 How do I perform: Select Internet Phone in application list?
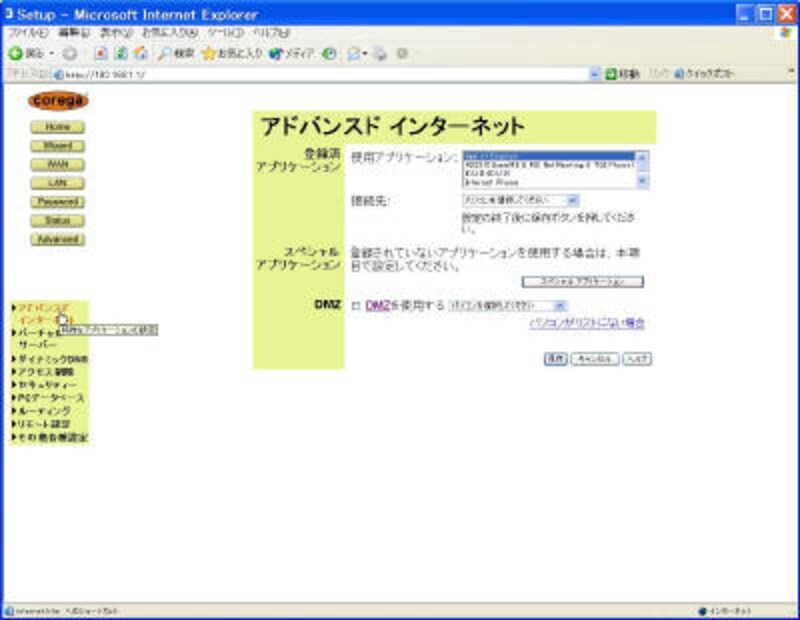click(x=490, y=183)
